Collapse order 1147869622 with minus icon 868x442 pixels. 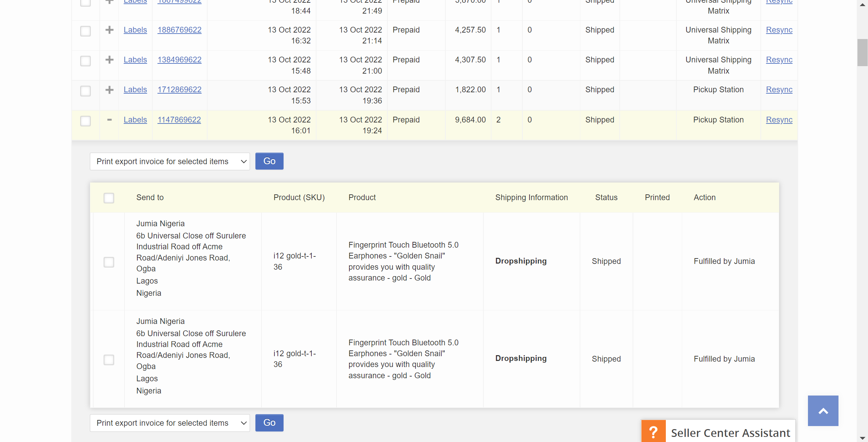click(x=109, y=120)
